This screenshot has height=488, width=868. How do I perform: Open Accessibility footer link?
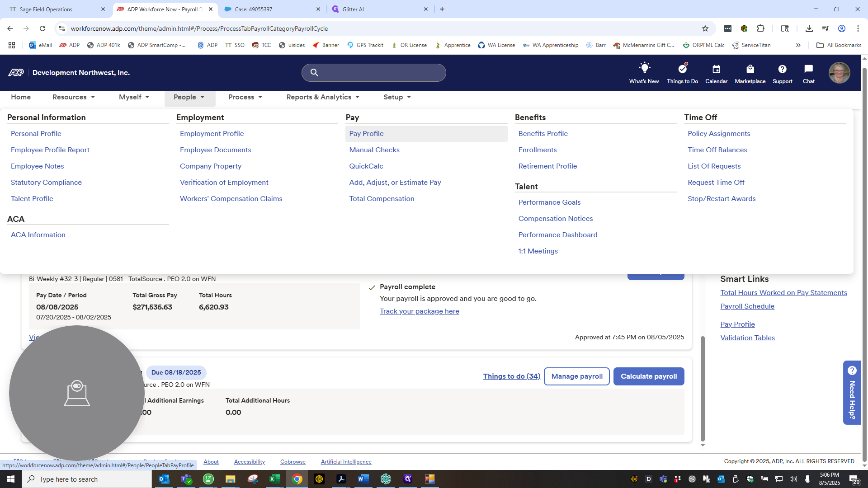point(249,462)
